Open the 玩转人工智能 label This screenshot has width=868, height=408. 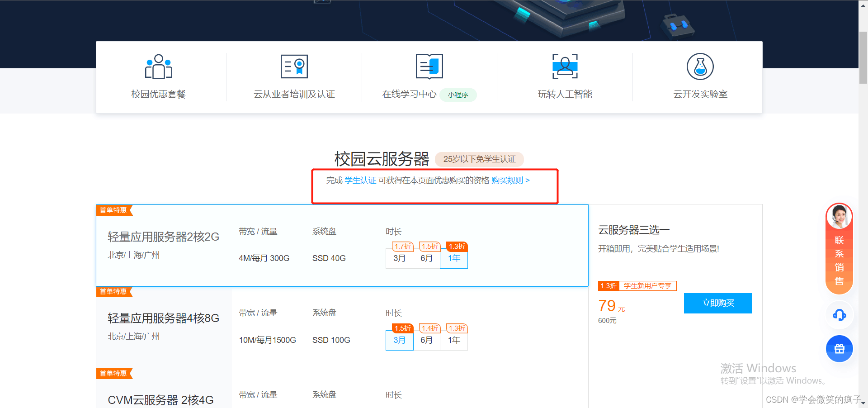point(565,94)
